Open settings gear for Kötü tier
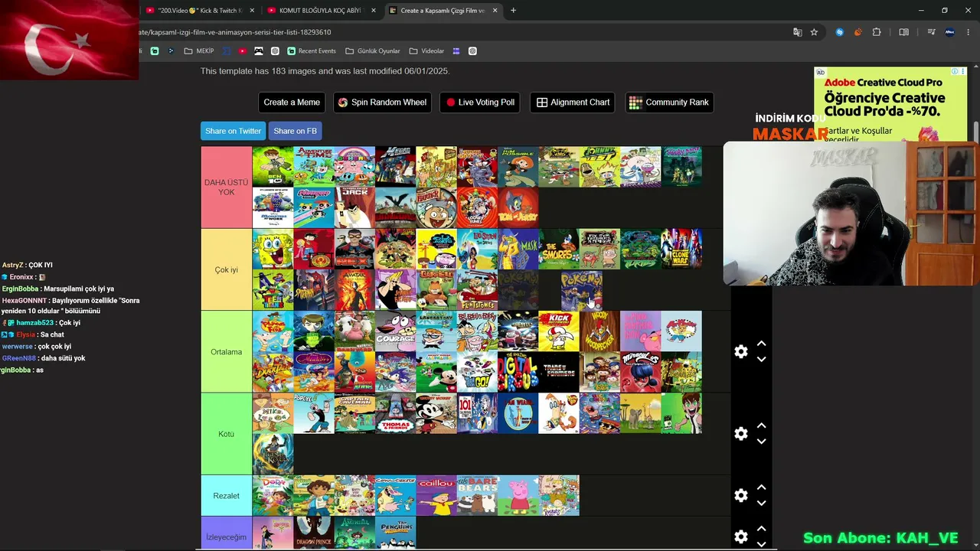The height and width of the screenshot is (551, 980). tap(740, 434)
